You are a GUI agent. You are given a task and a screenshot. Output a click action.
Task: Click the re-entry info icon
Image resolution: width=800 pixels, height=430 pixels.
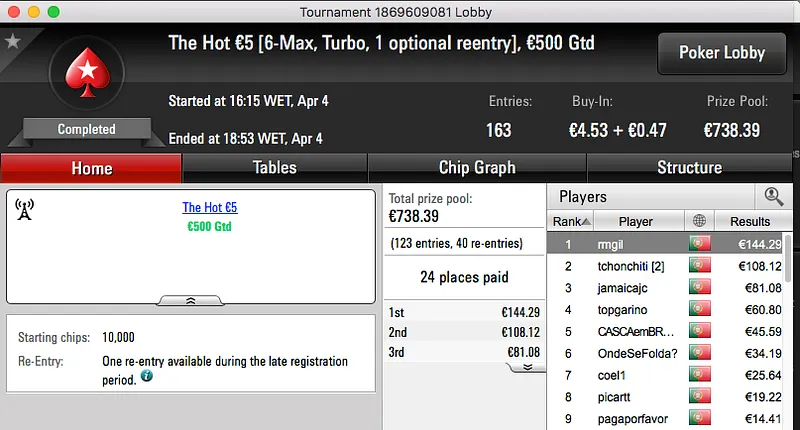pos(147,377)
